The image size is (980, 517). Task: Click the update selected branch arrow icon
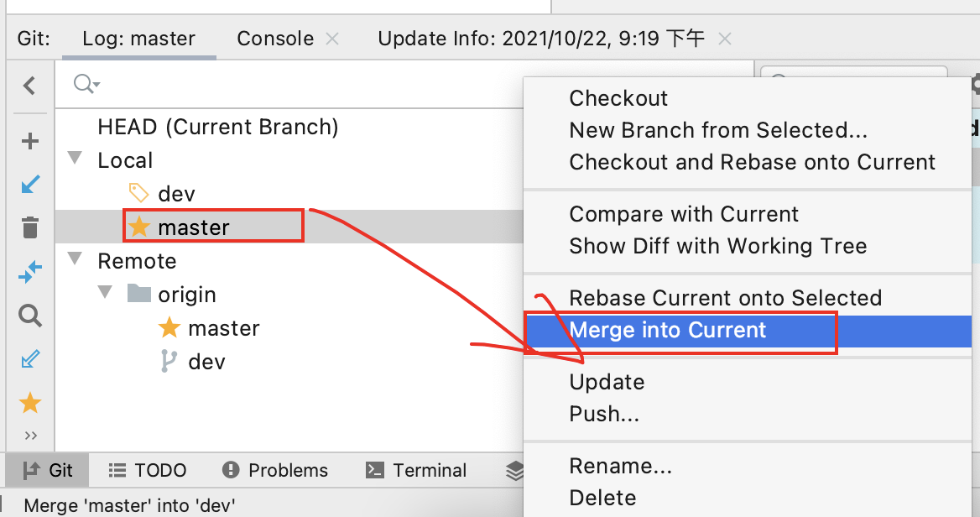coord(30,185)
